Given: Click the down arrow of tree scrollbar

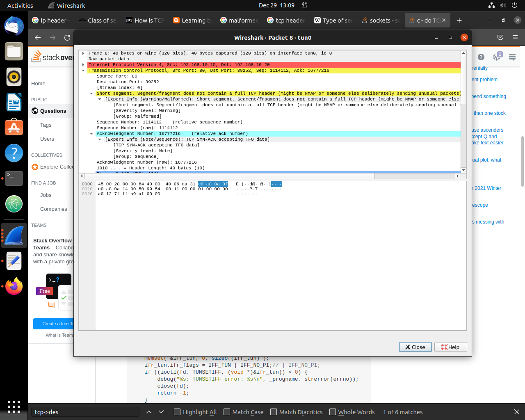Looking at the screenshot, I should pos(463,170).
